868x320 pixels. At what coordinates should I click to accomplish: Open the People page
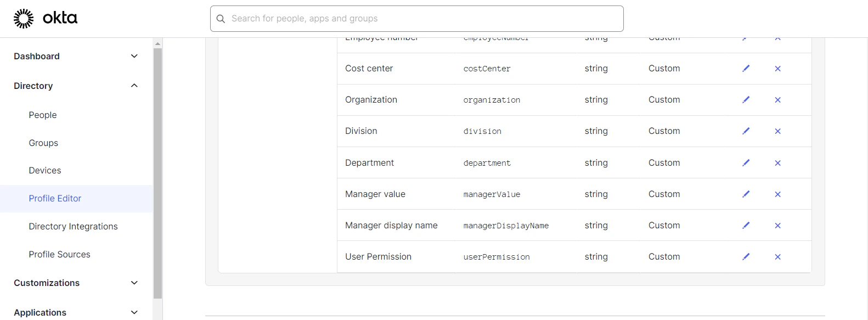(x=43, y=115)
